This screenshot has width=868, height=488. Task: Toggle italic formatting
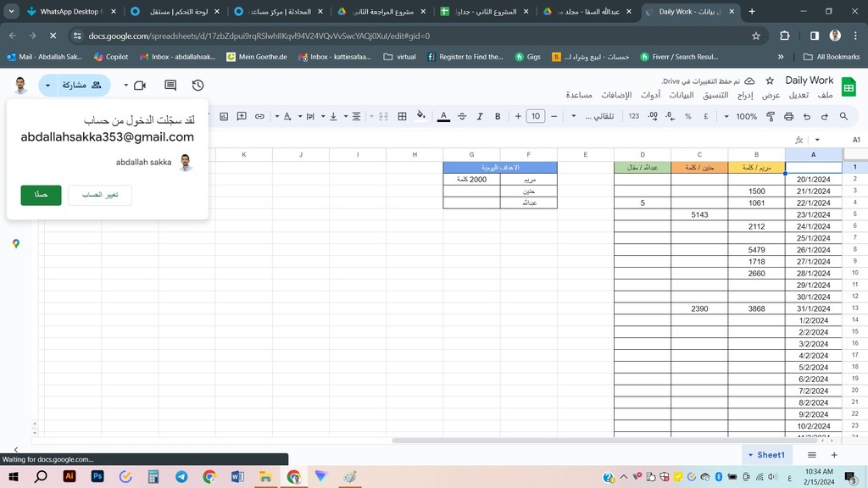480,116
